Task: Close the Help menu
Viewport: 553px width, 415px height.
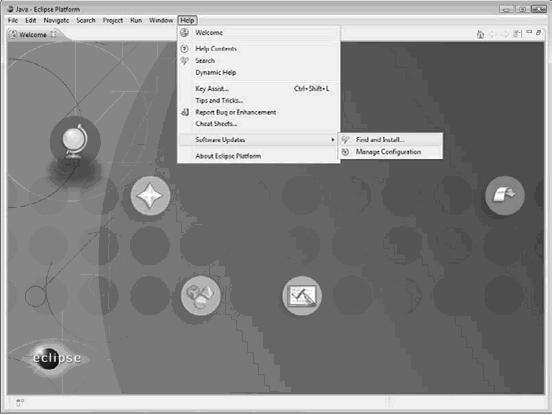Action: pos(187,20)
